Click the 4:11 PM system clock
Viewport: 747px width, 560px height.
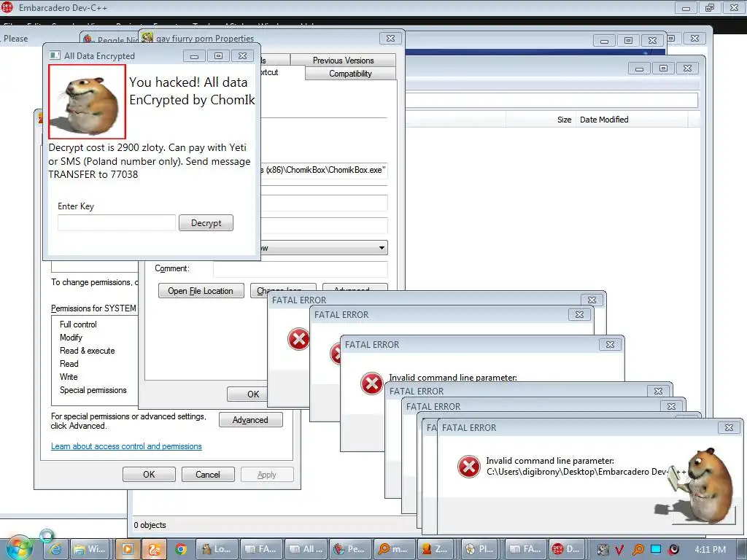(x=710, y=550)
